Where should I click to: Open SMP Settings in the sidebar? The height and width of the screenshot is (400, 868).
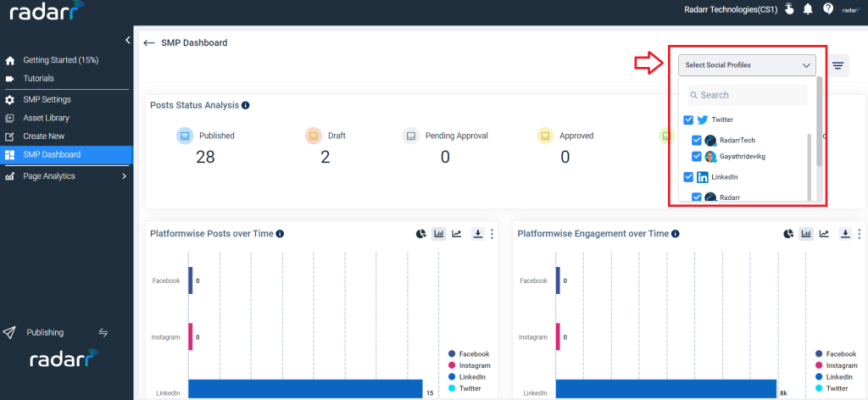pos(47,100)
